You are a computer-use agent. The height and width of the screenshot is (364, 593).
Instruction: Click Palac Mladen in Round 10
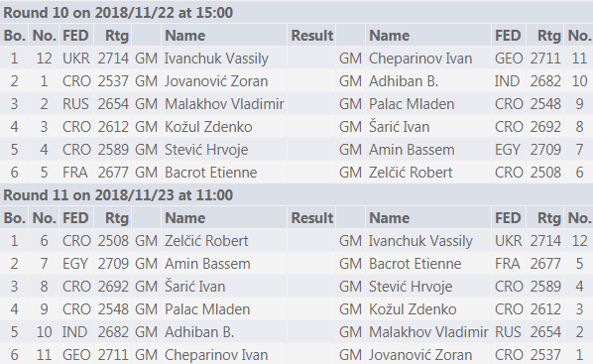pyautogui.click(x=412, y=104)
